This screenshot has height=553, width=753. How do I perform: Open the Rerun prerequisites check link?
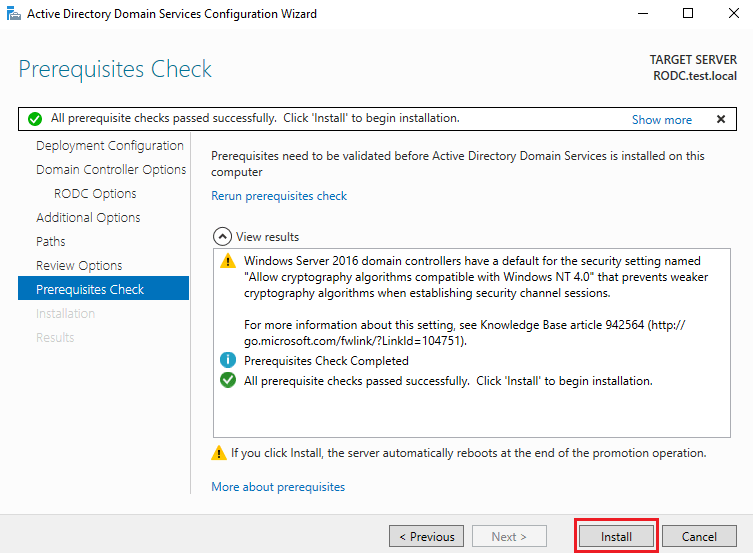point(279,196)
